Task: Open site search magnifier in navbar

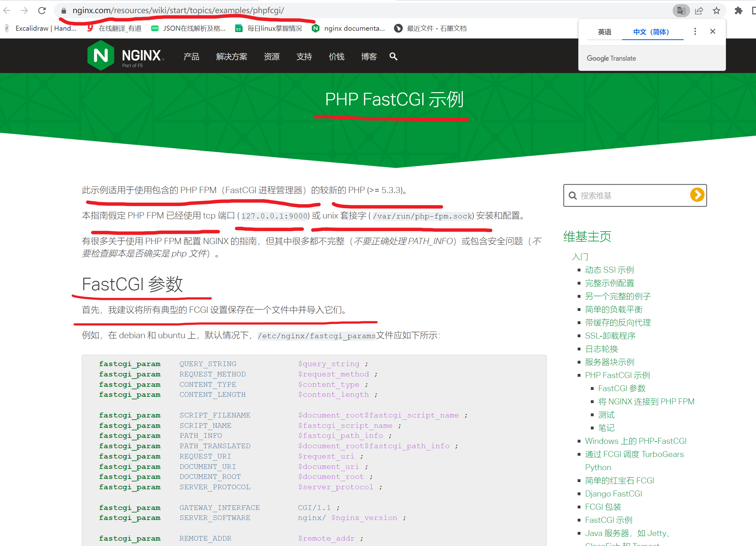Action: coord(393,56)
